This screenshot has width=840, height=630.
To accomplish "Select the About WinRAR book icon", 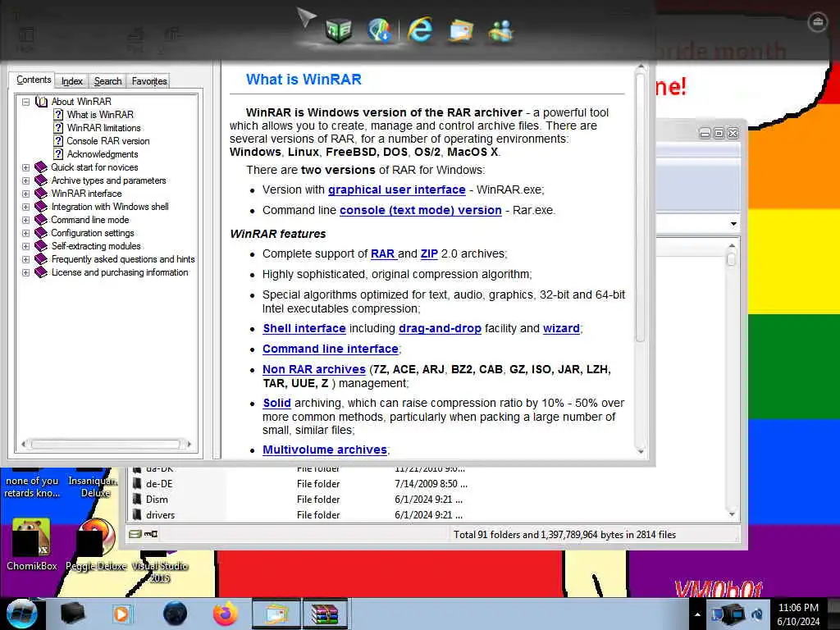I will [x=41, y=101].
